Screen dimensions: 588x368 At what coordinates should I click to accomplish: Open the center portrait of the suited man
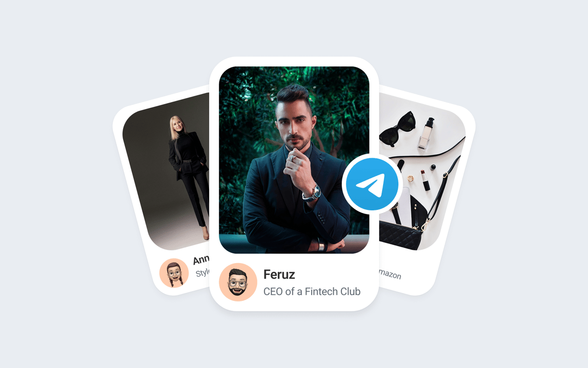294,160
